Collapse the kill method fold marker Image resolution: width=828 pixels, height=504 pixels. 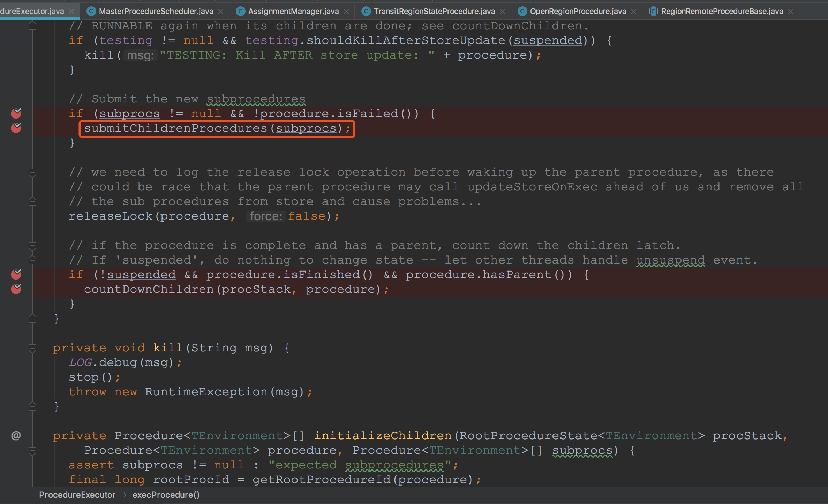[32, 348]
